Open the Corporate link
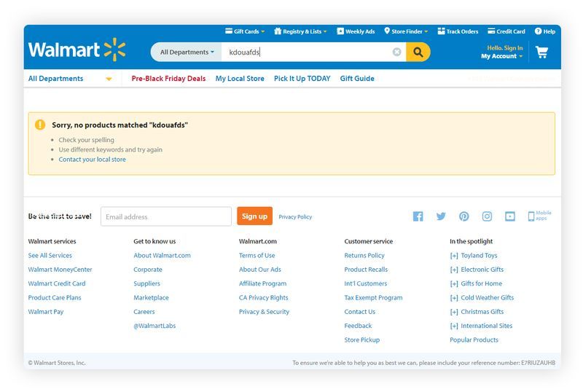This screenshot has width=583, height=392. 148,270
